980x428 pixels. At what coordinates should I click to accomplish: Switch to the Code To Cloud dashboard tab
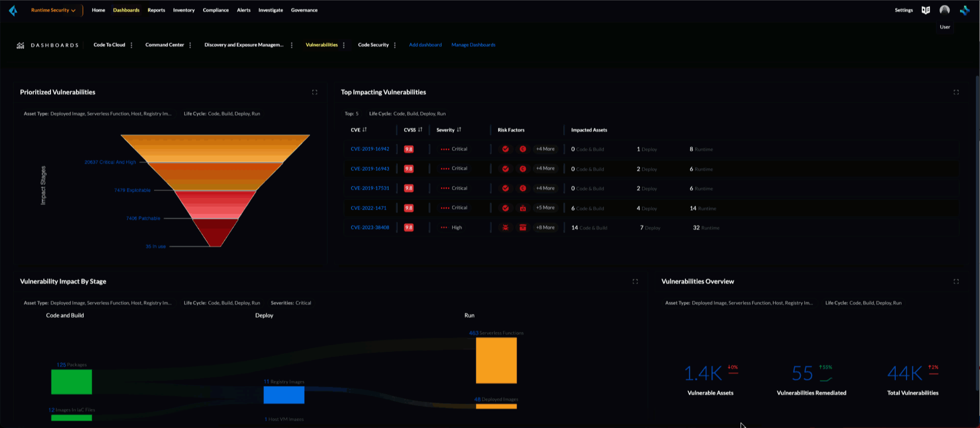109,45
